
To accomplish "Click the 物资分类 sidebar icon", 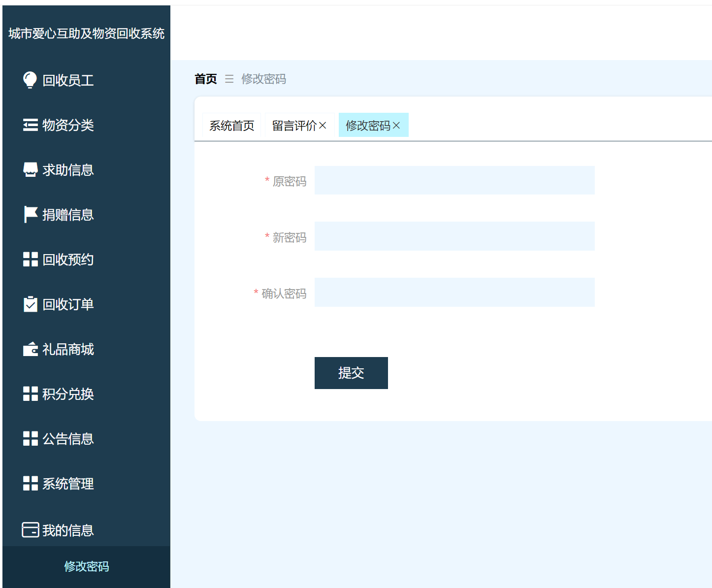I will 30,125.
